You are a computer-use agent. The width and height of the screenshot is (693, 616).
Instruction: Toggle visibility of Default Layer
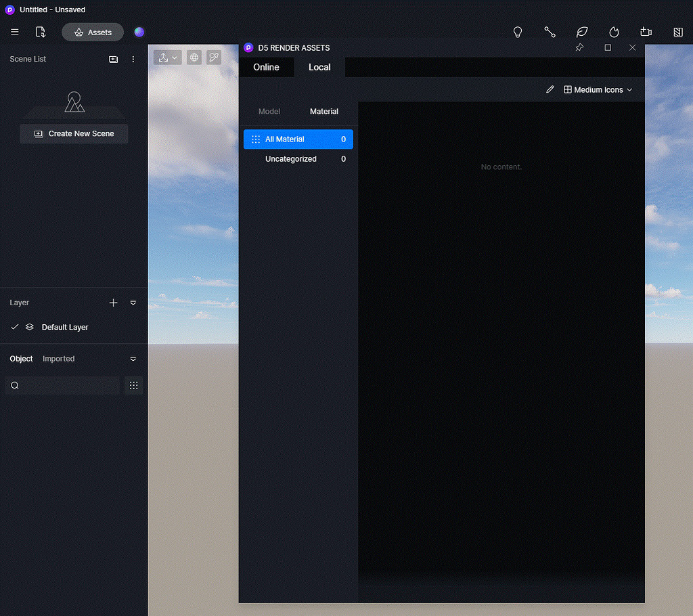coord(29,327)
